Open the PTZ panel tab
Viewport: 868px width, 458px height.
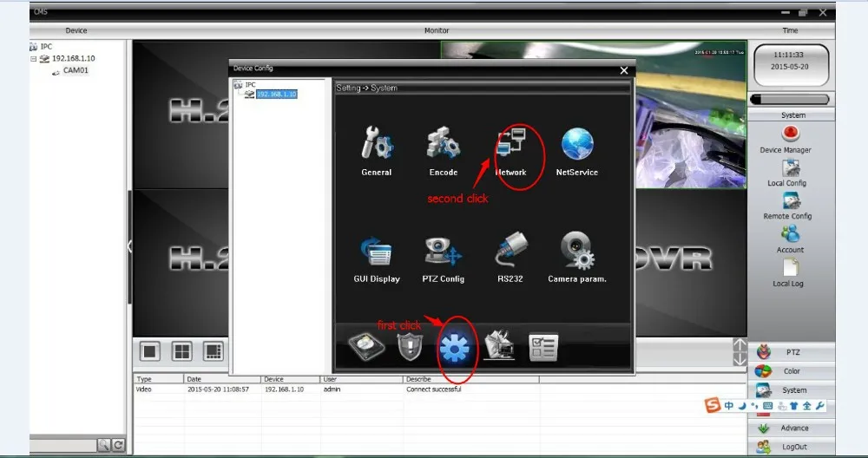pos(791,352)
